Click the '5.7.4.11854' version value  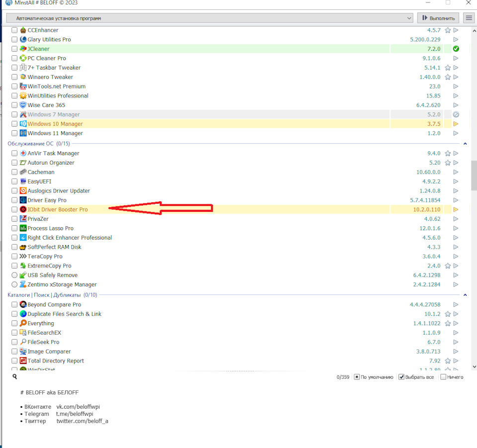pos(425,200)
